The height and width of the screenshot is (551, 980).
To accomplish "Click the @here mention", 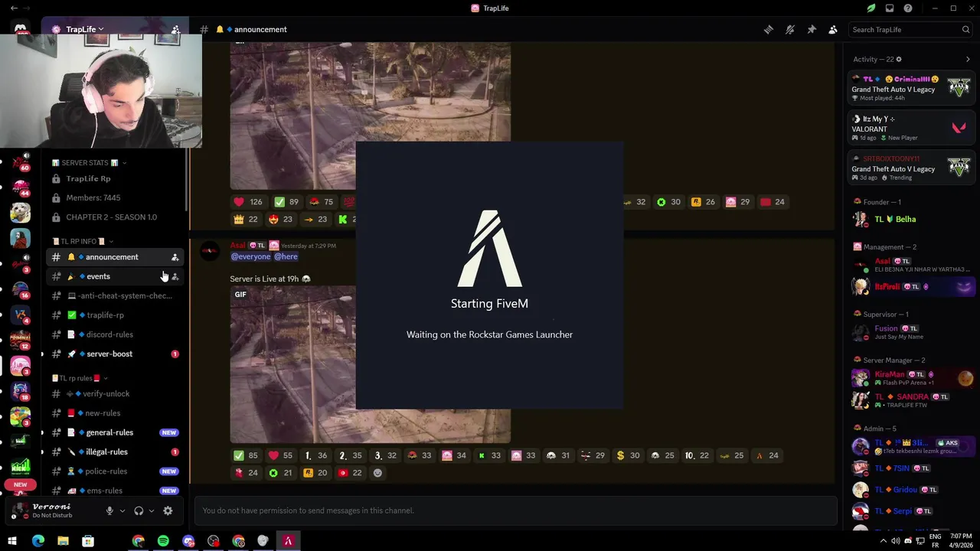I will coord(286,256).
